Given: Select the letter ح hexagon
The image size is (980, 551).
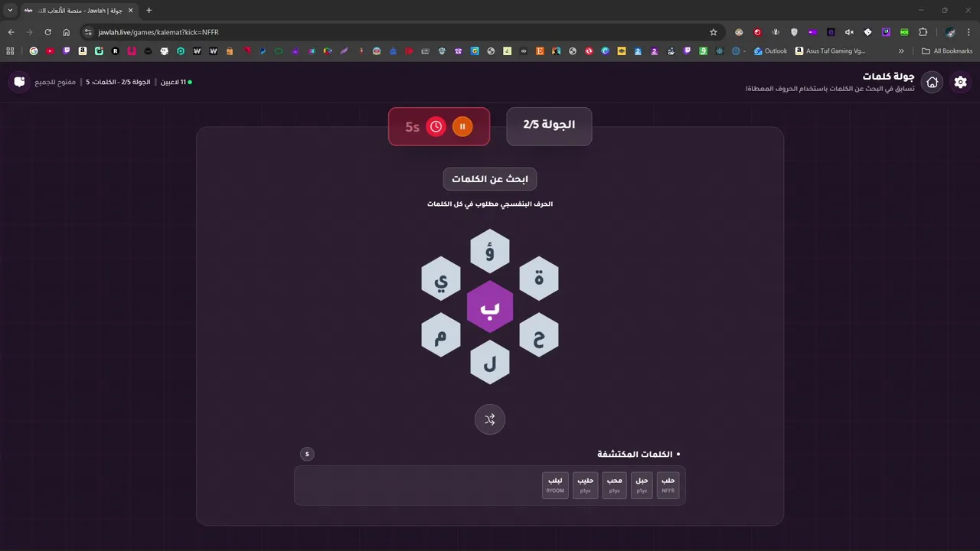Looking at the screenshot, I should (539, 335).
